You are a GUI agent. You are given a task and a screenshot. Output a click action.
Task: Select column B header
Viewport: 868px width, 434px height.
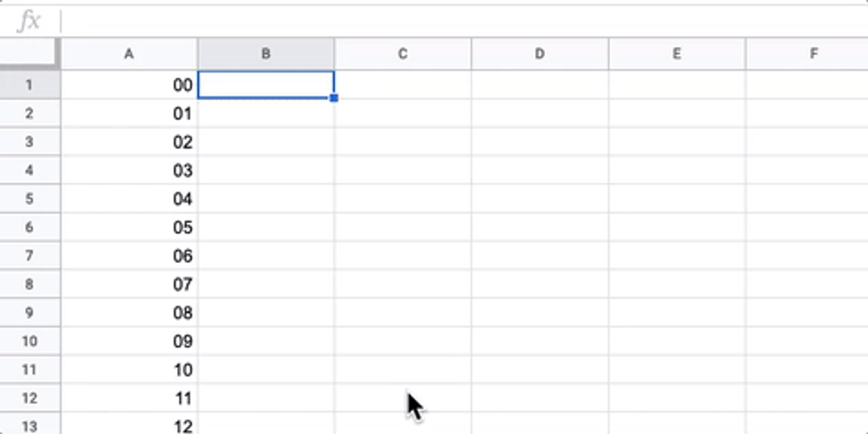pos(266,54)
